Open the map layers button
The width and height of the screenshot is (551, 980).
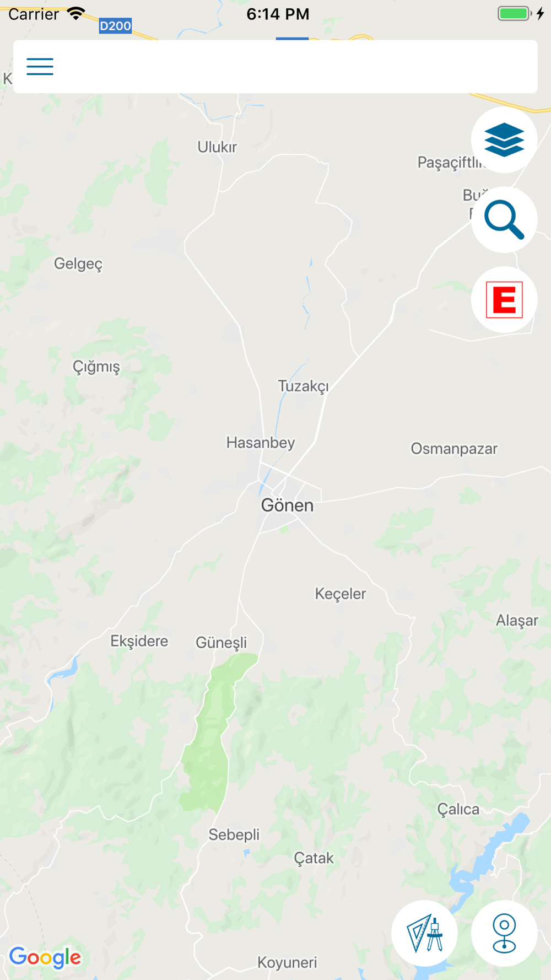click(504, 140)
